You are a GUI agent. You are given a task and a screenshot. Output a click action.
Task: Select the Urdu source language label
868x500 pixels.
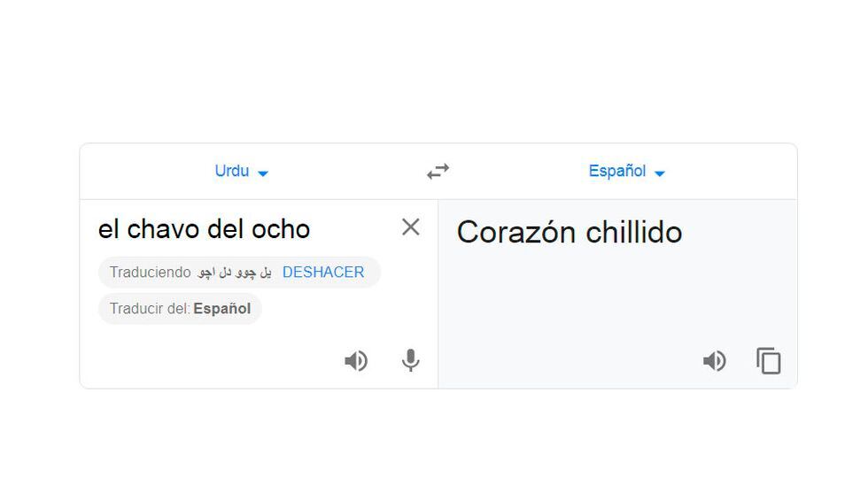click(x=232, y=172)
